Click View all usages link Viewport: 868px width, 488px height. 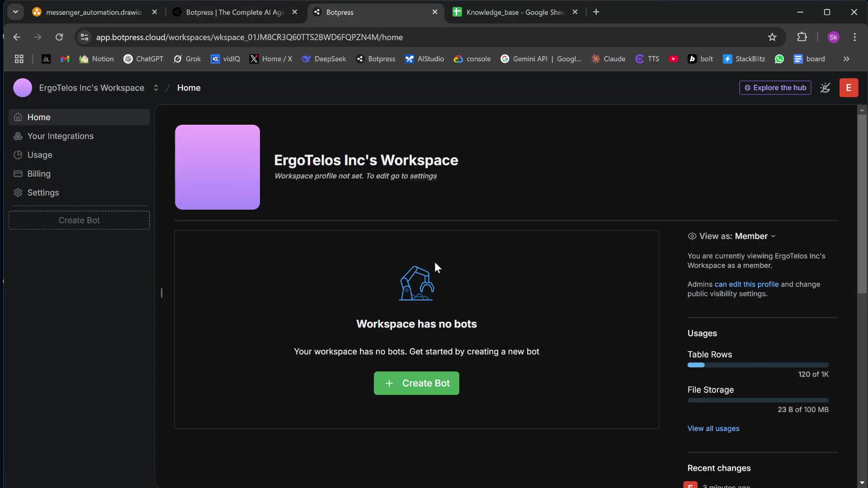[713, 428]
